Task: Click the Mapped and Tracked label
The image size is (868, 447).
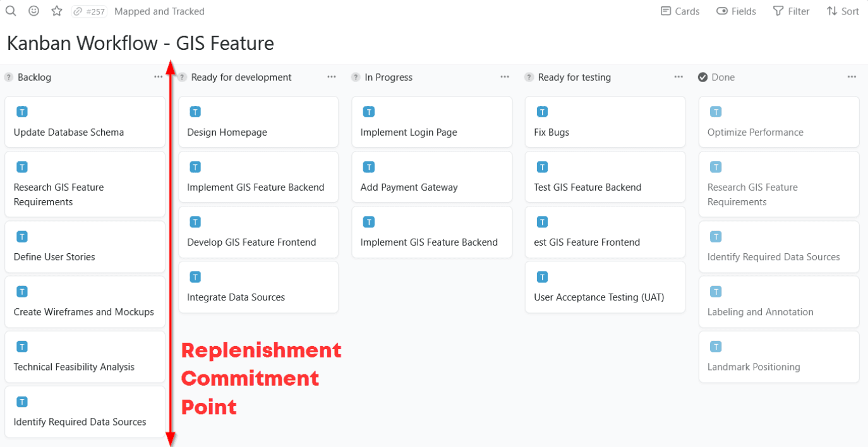Action: pos(159,11)
